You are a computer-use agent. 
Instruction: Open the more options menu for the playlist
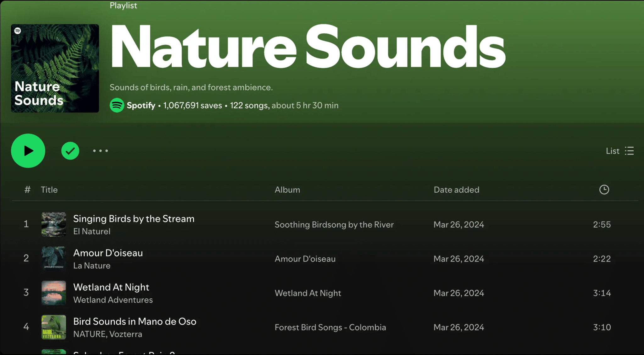(100, 151)
